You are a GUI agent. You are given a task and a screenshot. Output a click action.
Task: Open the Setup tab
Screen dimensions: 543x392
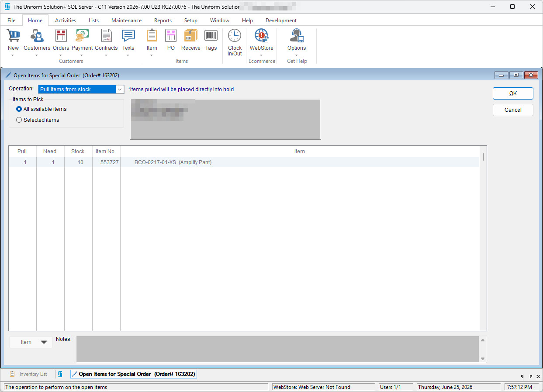[x=190, y=21]
